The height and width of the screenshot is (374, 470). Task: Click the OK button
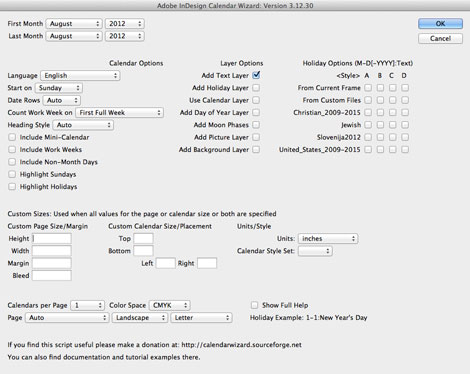coord(440,24)
